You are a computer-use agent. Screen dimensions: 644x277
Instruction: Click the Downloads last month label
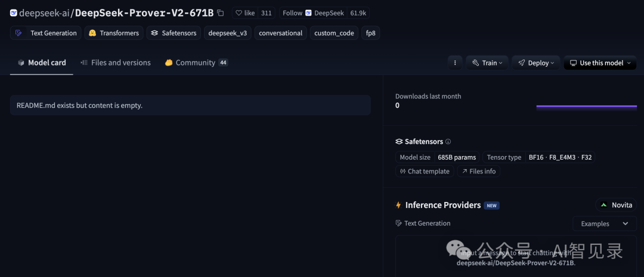428,96
